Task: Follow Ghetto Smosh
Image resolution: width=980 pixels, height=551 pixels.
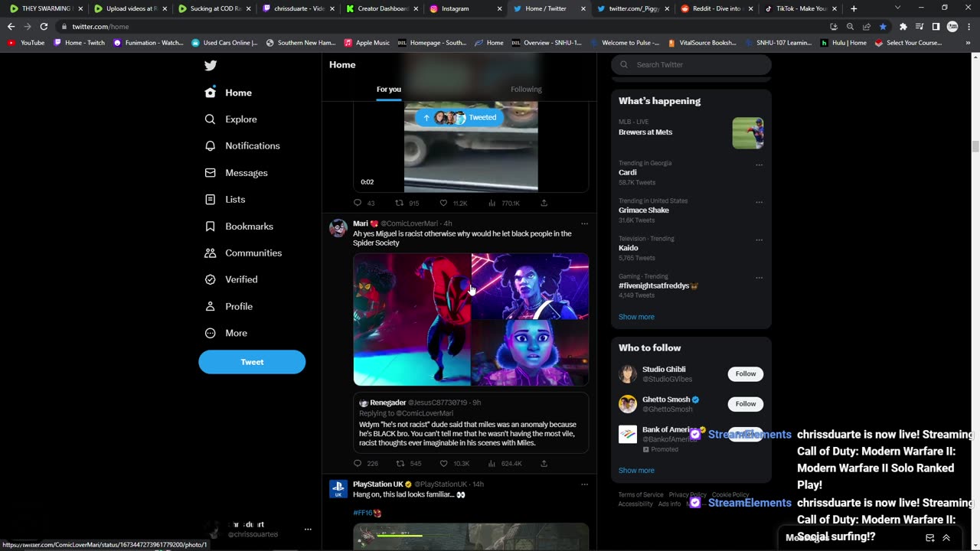Action: tap(745, 404)
